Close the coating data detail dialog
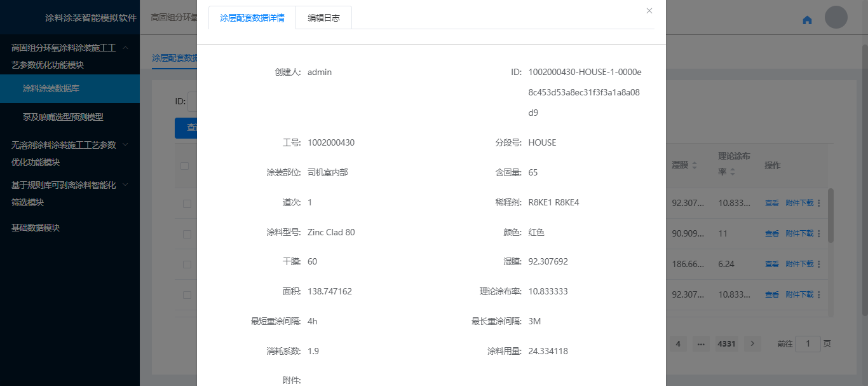 click(x=649, y=11)
